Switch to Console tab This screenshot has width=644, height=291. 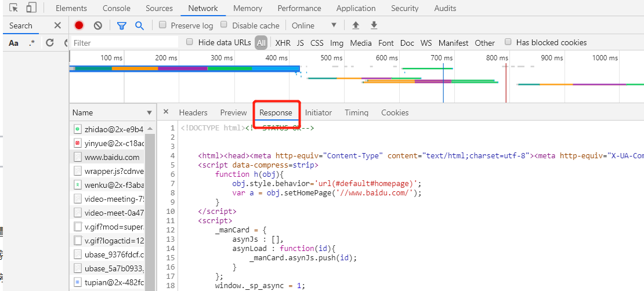[x=117, y=8]
